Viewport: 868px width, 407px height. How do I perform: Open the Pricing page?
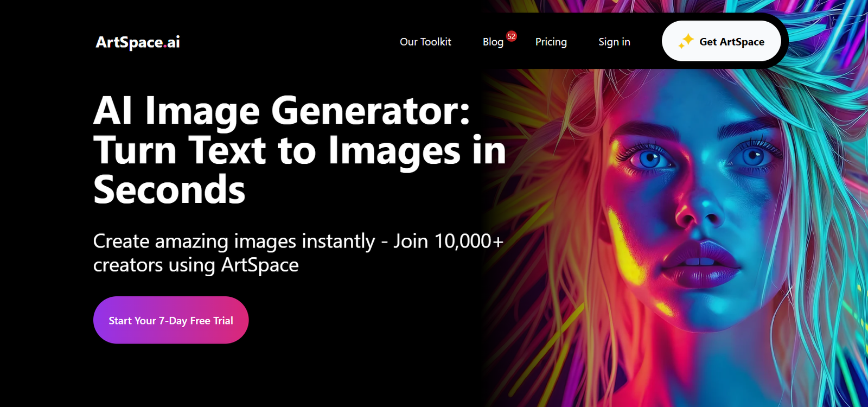pyautogui.click(x=551, y=42)
